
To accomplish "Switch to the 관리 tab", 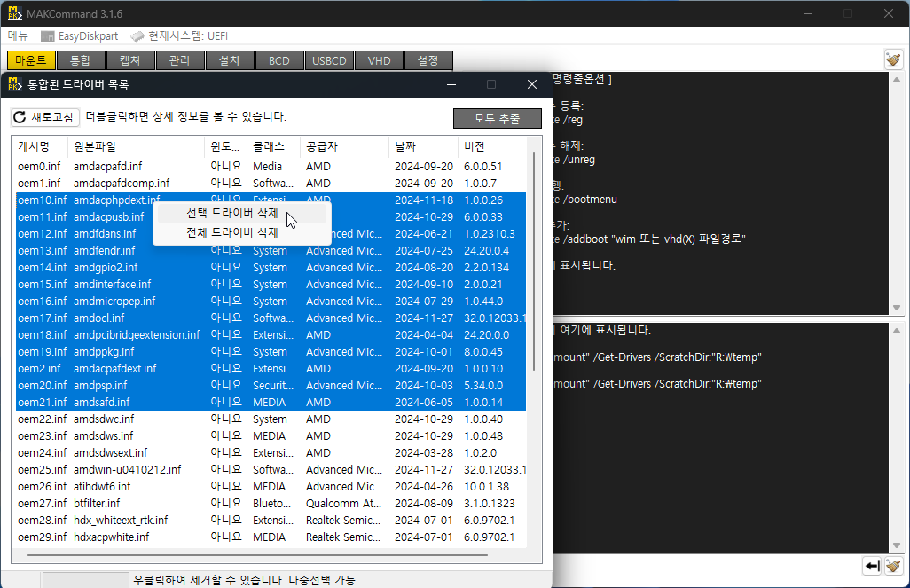I will (x=180, y=60).
